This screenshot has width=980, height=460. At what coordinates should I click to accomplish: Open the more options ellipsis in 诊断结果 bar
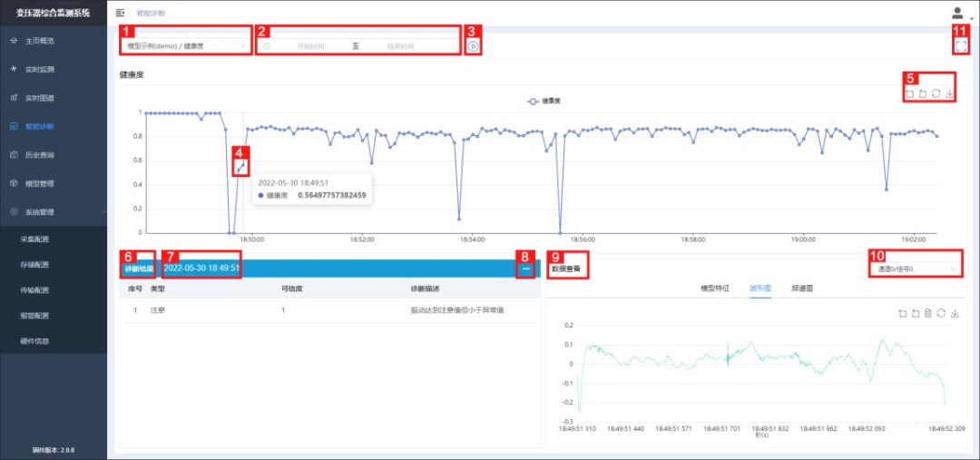(x=526, y=269)
